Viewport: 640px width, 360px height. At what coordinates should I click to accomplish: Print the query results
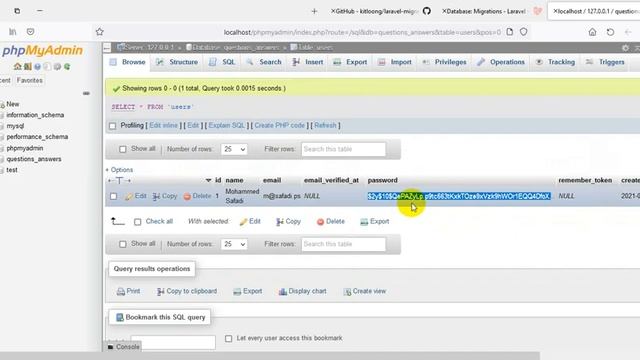pyautogui.click(x=128, y=291)
